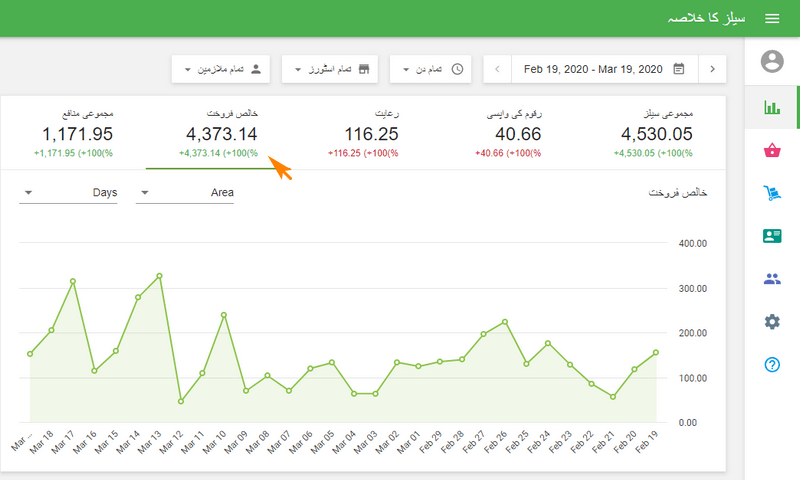Open the Area chart type dropdown
Image resolution: width=800 pixels, height=480 pixels.
[x=186, y=192]
